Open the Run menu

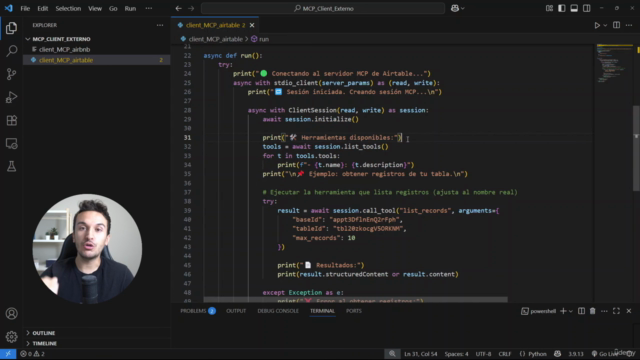[x=130, y=8]
